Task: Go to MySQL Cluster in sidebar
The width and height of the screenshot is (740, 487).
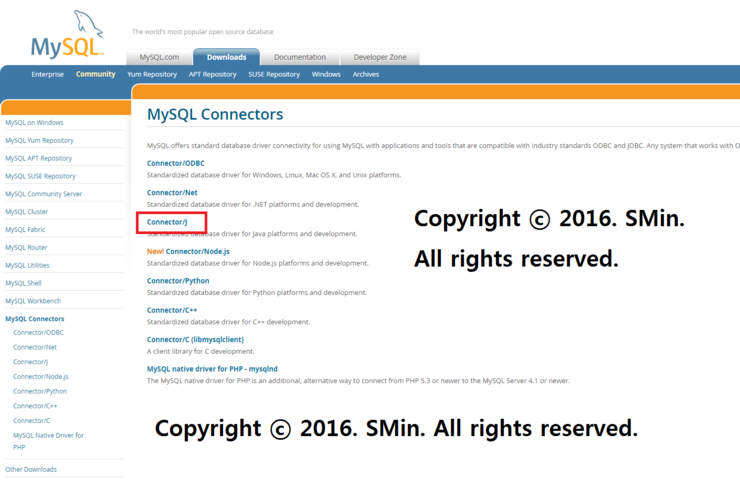Action: point(26,212)
